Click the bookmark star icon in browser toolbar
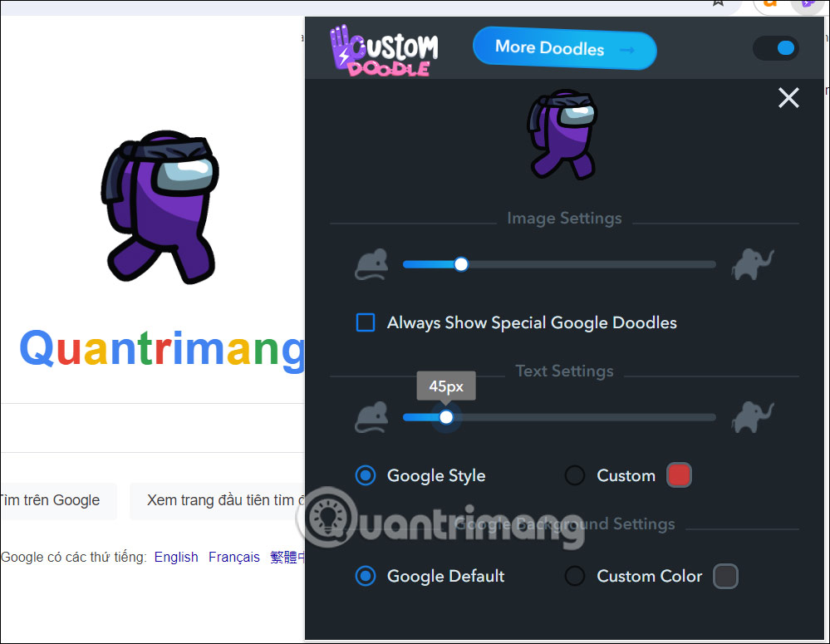The image size is (830, 644). (x=718, y=5)
